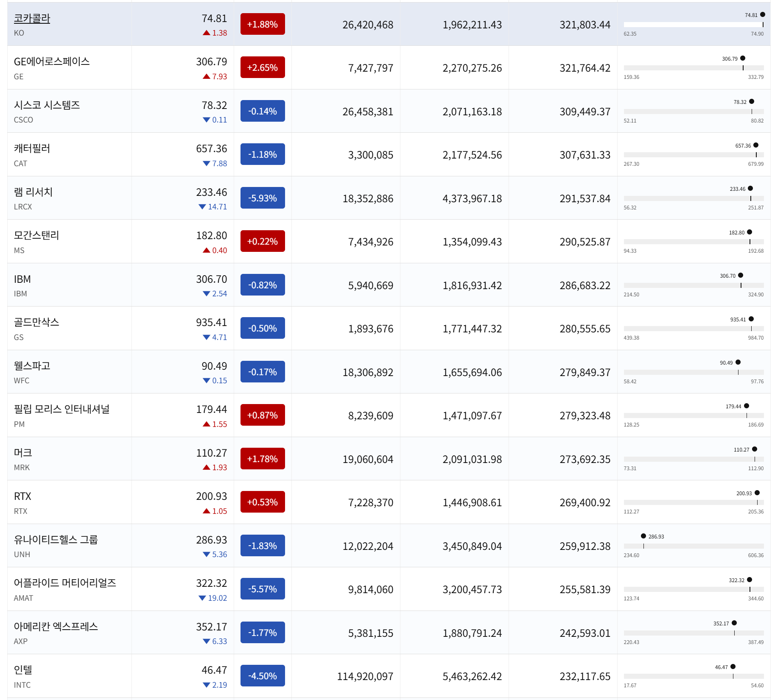The image size is (772, 700).
Task: Click the 52-week range bar for 웰스파고
Action: (x=694, y=372)
